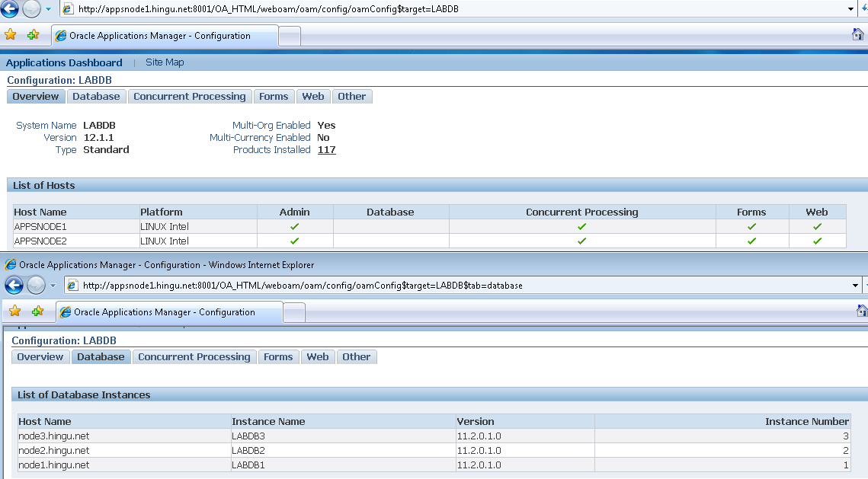868x479 pixels.
Task: Open the Site Map link
Action: [165, 62]
